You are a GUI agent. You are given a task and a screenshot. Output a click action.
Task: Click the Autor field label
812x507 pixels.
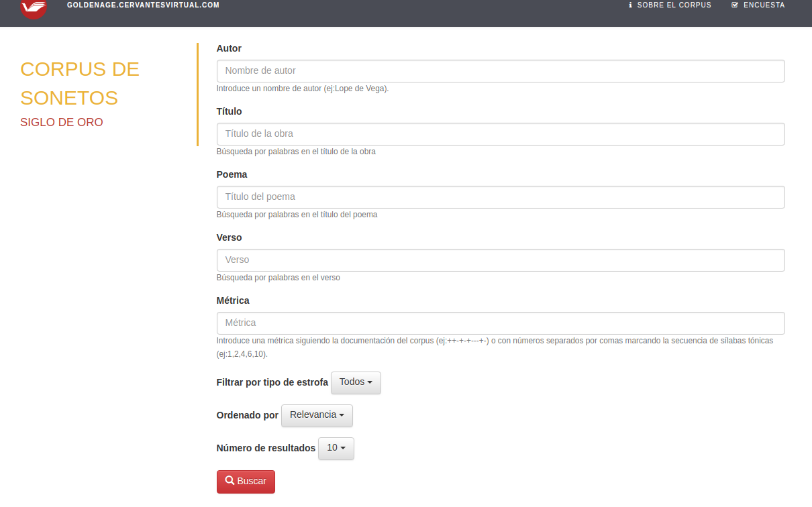click(229, 48)
